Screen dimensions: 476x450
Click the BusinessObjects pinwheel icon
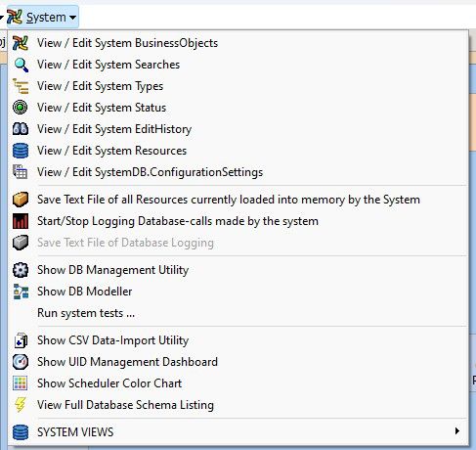[x=21, y=43]
